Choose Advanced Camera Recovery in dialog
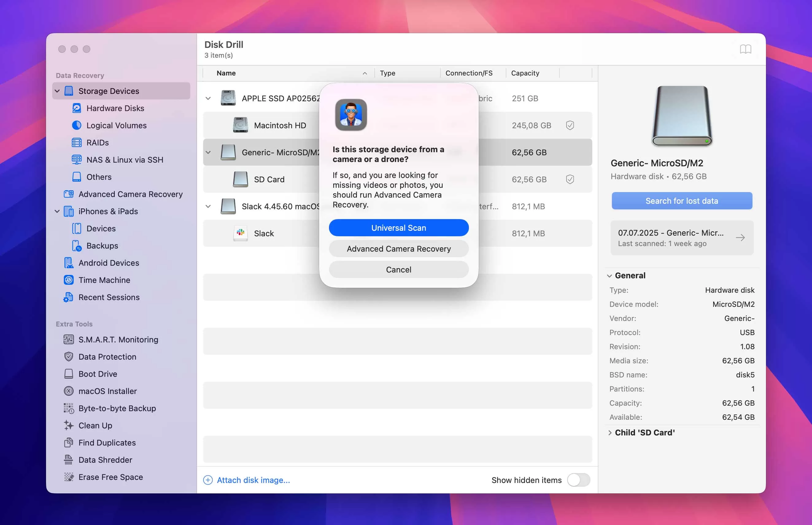 (399, 249)
